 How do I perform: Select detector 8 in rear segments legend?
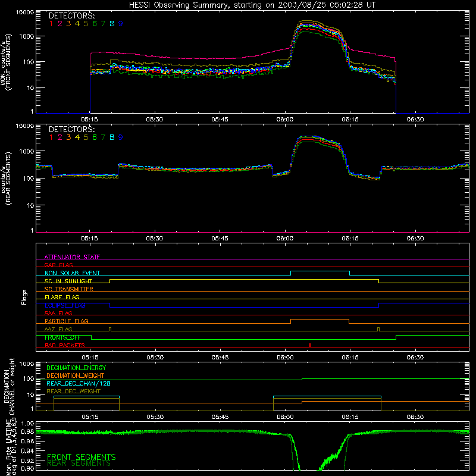coord(112,137)
